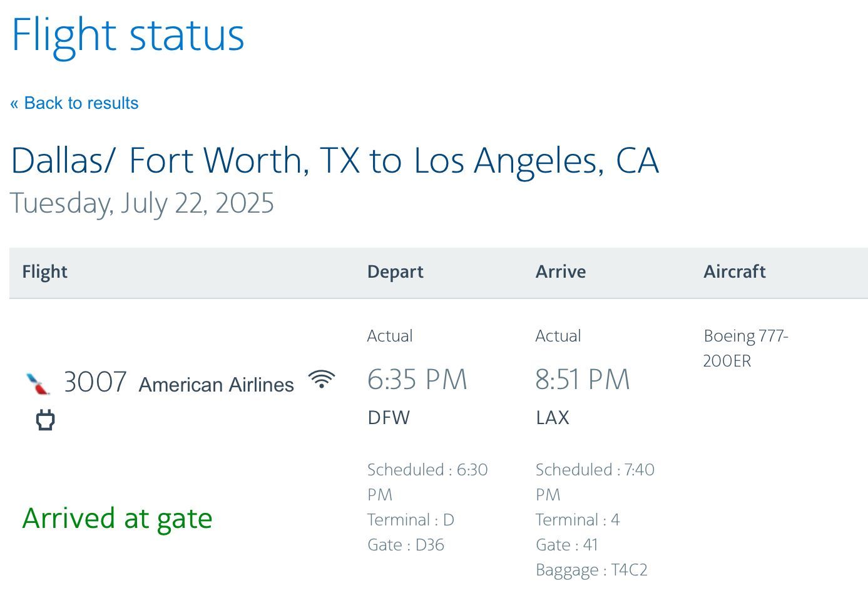Click the Baggage T4C2 claim info
This screenshot has width=868, height=613.
(x=591, y=570)
